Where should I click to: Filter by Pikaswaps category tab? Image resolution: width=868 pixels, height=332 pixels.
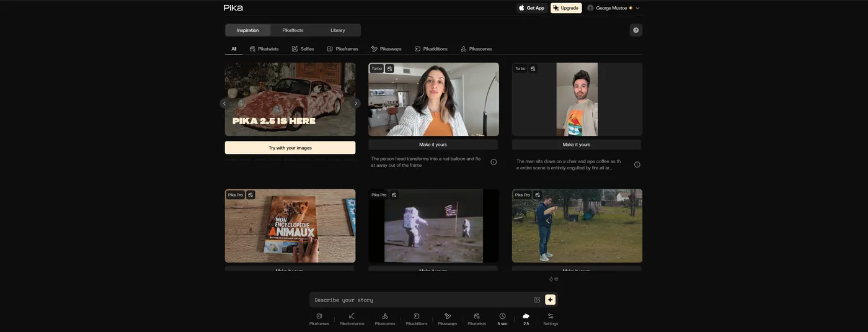pyautogui.click(x=386, y=48)
